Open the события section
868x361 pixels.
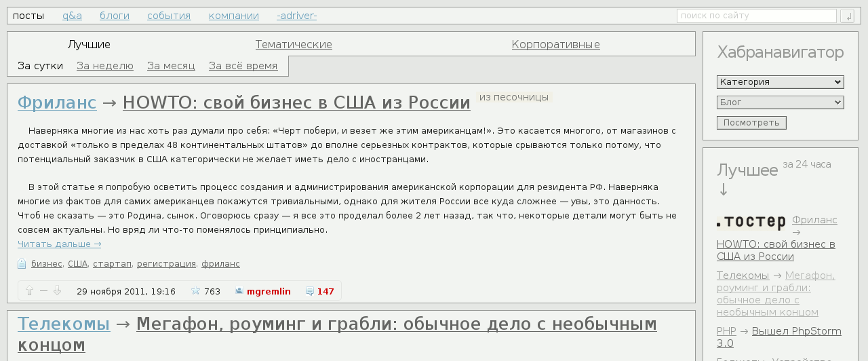click(169, 16)
